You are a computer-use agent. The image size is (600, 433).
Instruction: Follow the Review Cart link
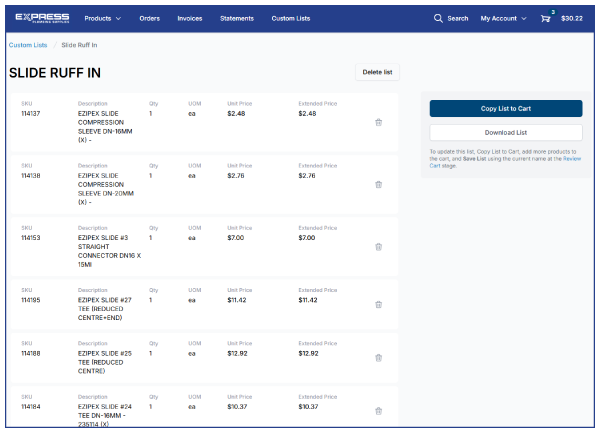tap(572, 159)
